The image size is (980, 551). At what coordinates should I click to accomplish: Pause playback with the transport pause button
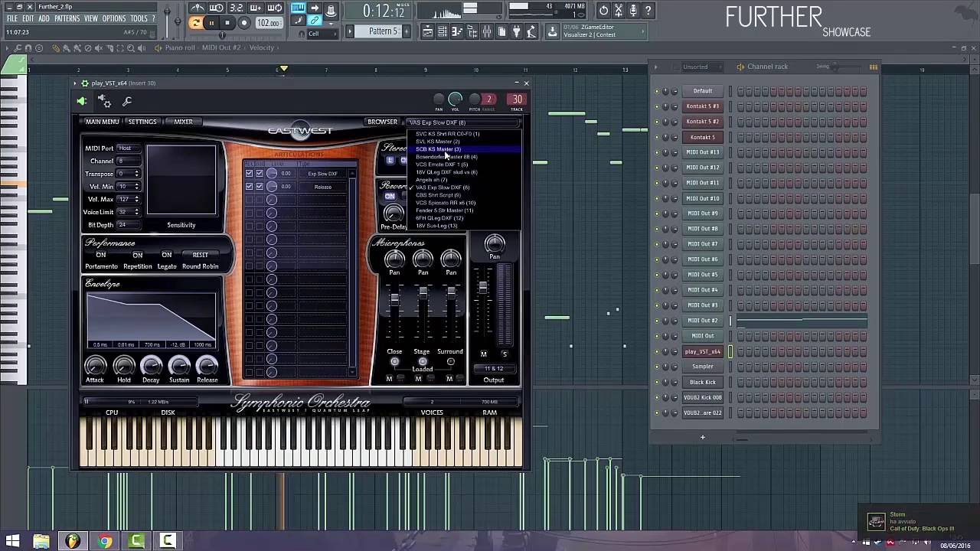pos(211,23)
